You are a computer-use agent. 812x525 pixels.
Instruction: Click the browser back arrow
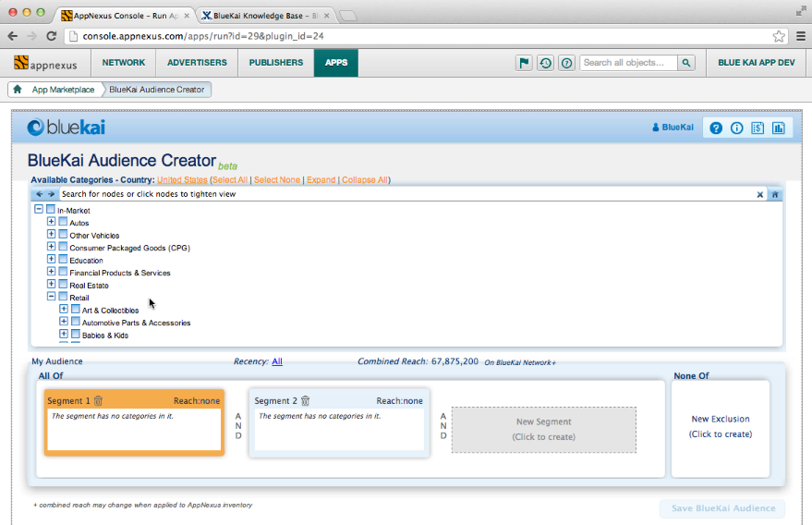12,36
